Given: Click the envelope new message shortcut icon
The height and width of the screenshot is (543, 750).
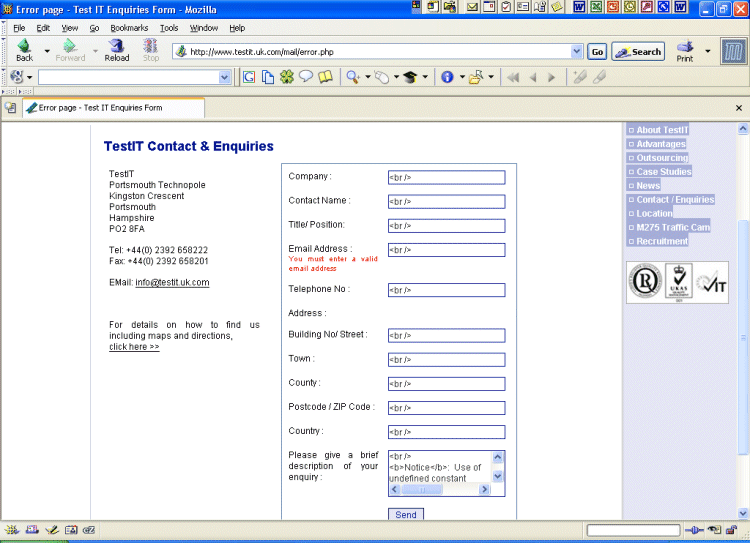Looking at the screenshot, I should [472, 7].
